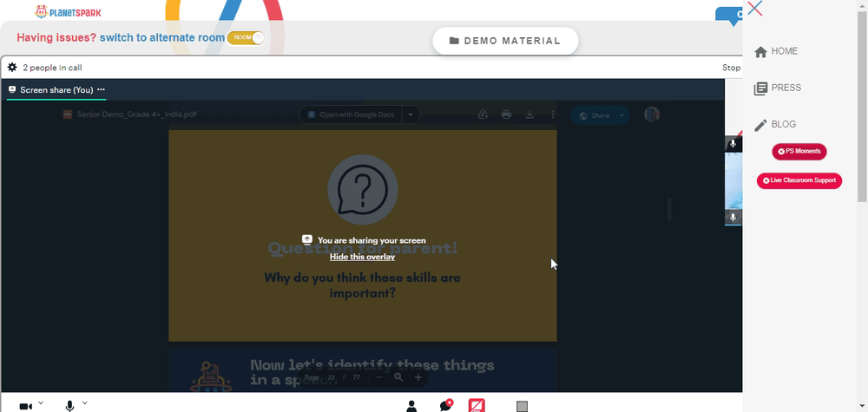Click Open with Google Docs button
This screenshot has width=868, height=412.
point(351,114)
